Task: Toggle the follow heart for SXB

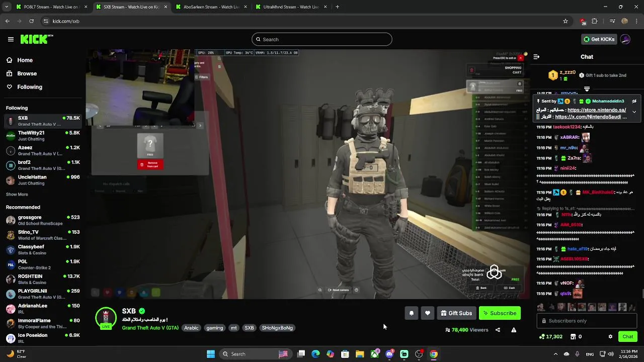Action: pos(427,313)
